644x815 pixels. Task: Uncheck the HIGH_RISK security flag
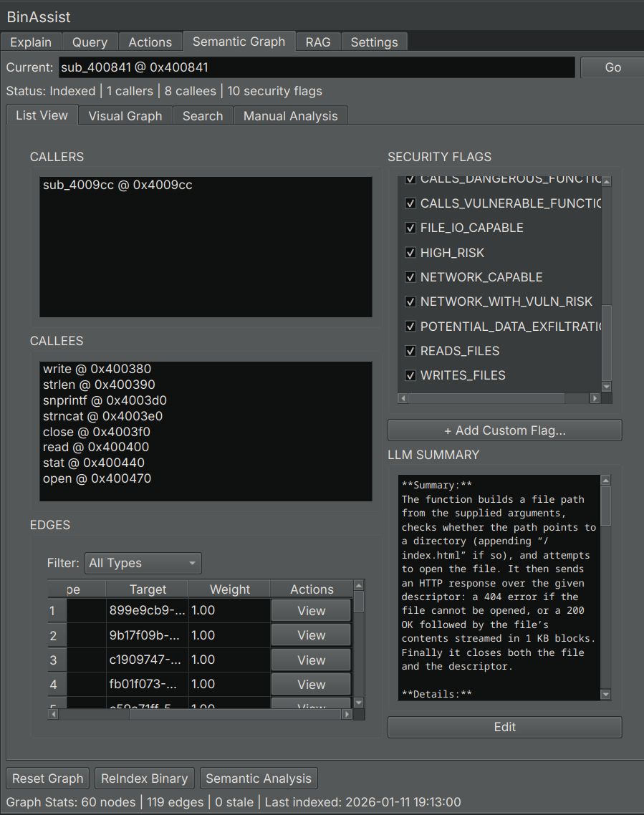point(410,252)
